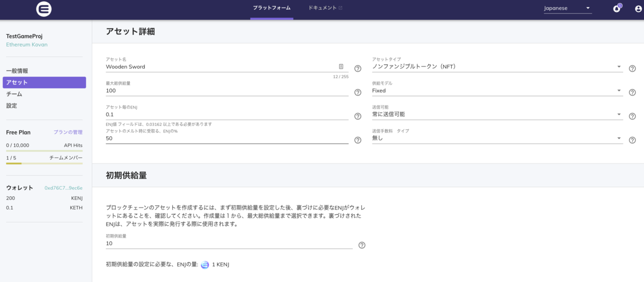Click help icon next to アセットタイプ dropdown
Viewport: 644px width, 282px height.
tap(632, 69)
